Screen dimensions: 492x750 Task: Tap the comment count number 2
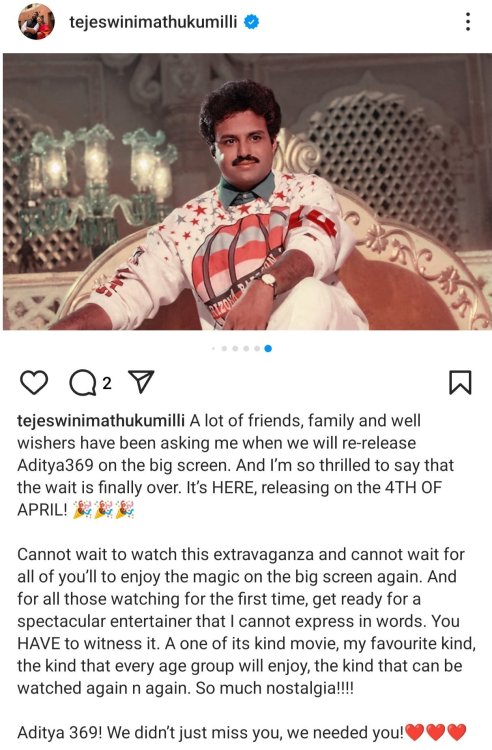tap(107, 383)
